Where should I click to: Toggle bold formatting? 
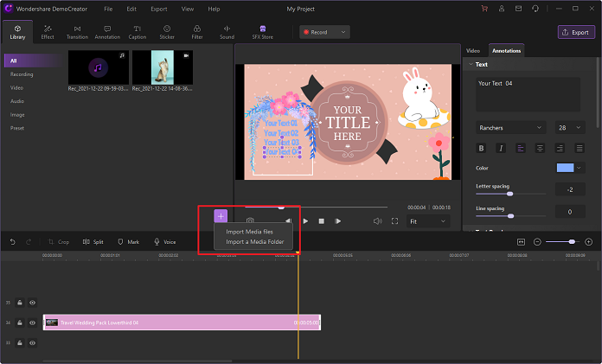point(481,148)
